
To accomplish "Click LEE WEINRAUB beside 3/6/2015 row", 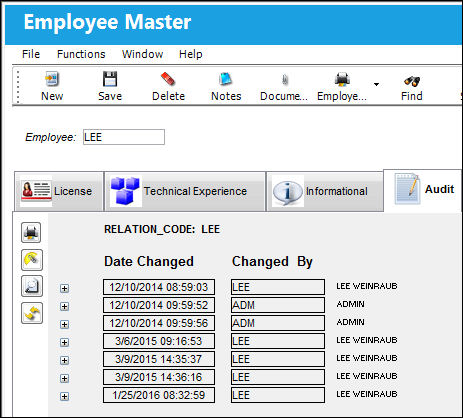I will tap(367, 340).
